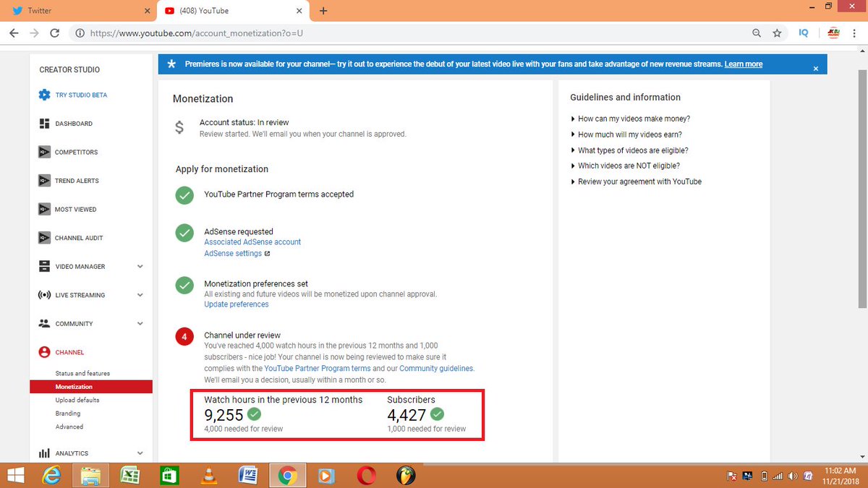The image size is (868, 488).
Task: Click the Channel section icon
Action: pyautogui.click(x=44, y=352)
